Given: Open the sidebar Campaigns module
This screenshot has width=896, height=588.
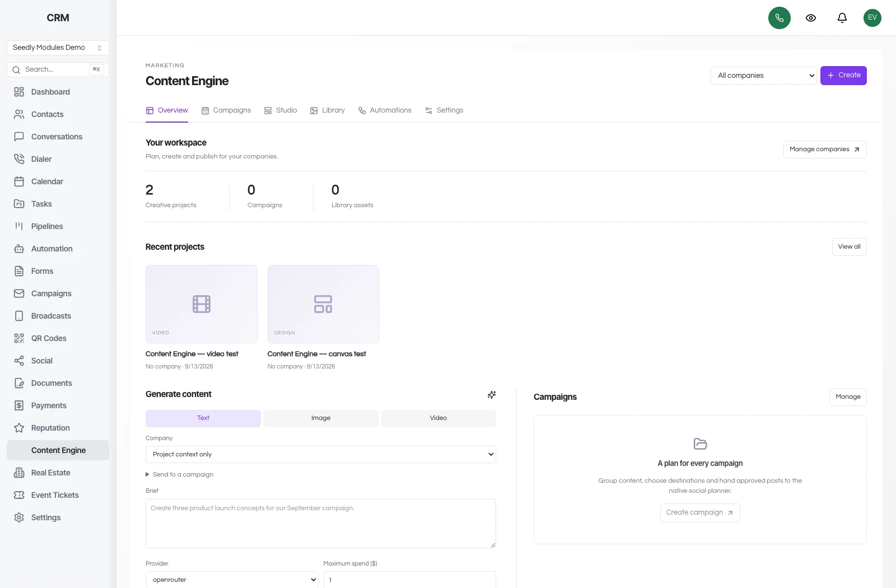Looking at the screenshot, I should pos(58,293).
